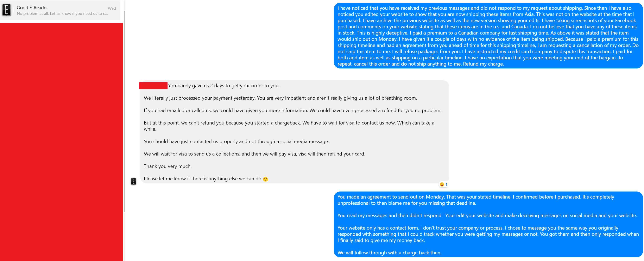Click the laughing reaction emoji under the gray message
The width and height of the screenshot is (644, 261).
(442, 184)
